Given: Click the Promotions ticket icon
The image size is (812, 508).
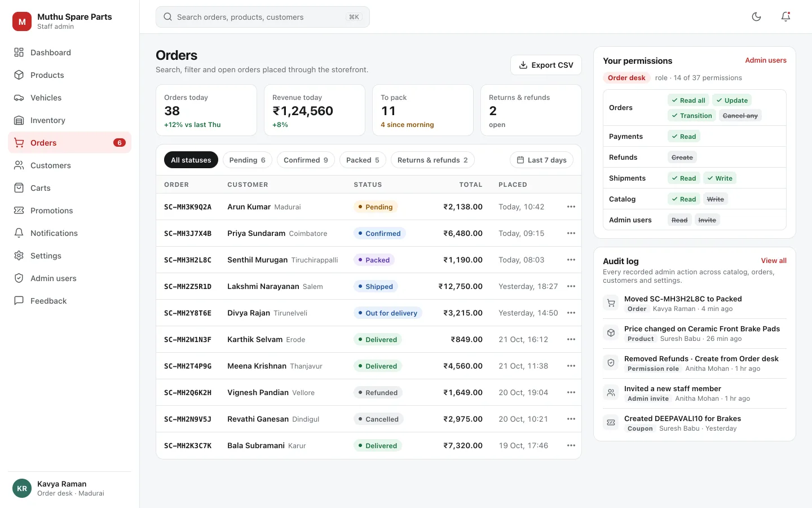Looking at the screenshot, I should pos(19,211).
